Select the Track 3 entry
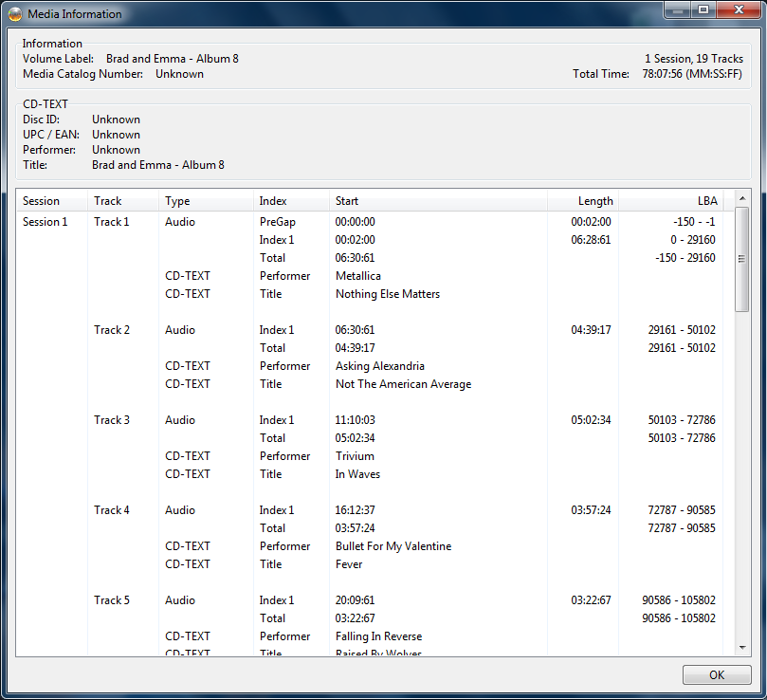 point(112,420)
